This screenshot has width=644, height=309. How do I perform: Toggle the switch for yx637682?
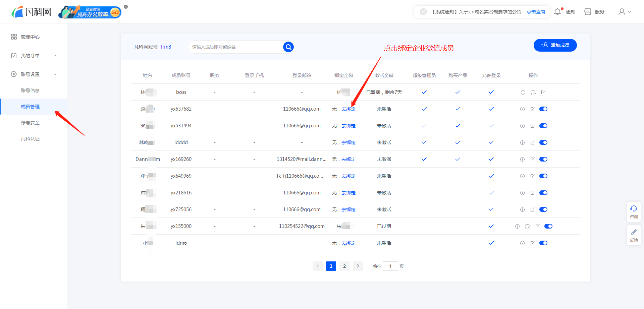point(543,109)
